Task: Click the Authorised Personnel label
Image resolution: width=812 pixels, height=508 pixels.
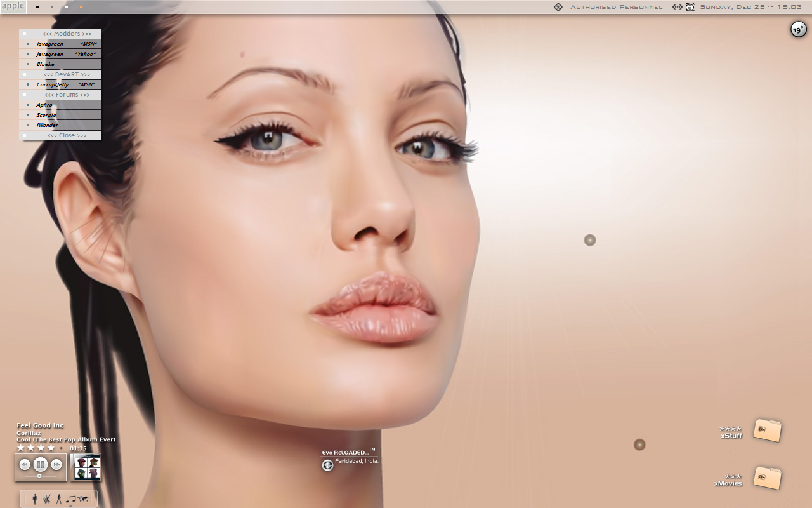Action: [616, 7]
